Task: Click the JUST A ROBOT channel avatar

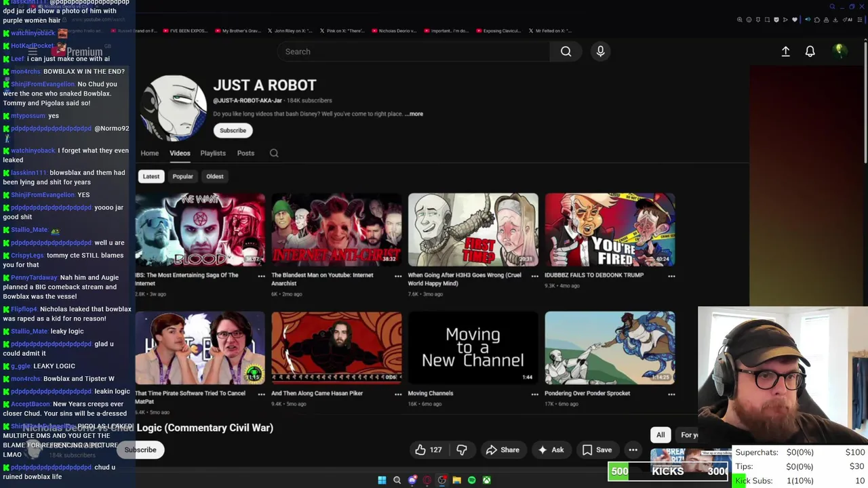Action: click(174, 107)
